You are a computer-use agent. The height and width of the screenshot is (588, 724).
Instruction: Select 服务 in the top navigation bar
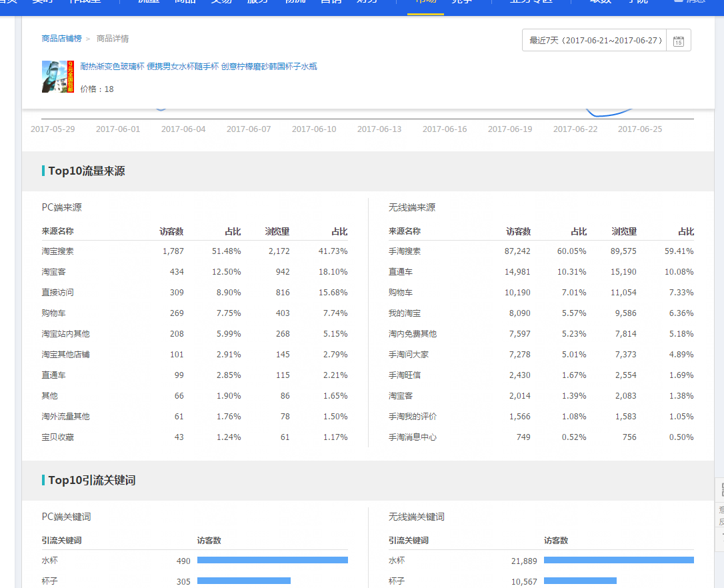tap(258, 3)
